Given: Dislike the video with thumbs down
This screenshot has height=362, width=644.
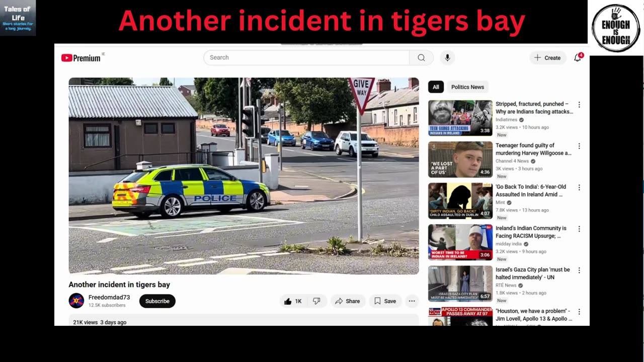Looking at the screenshot, I should pyautogui.click(x=316, y=301).
